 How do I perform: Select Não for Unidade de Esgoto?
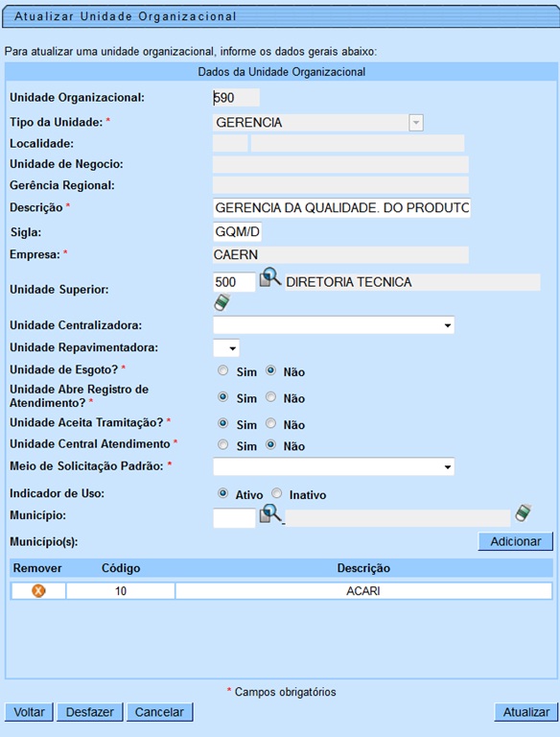coord(270,370)
